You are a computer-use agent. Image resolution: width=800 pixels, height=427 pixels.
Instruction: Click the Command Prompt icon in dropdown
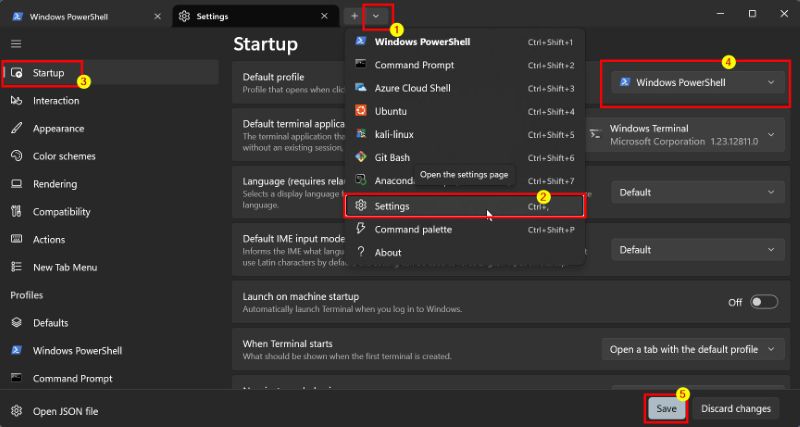coord(361,65)
